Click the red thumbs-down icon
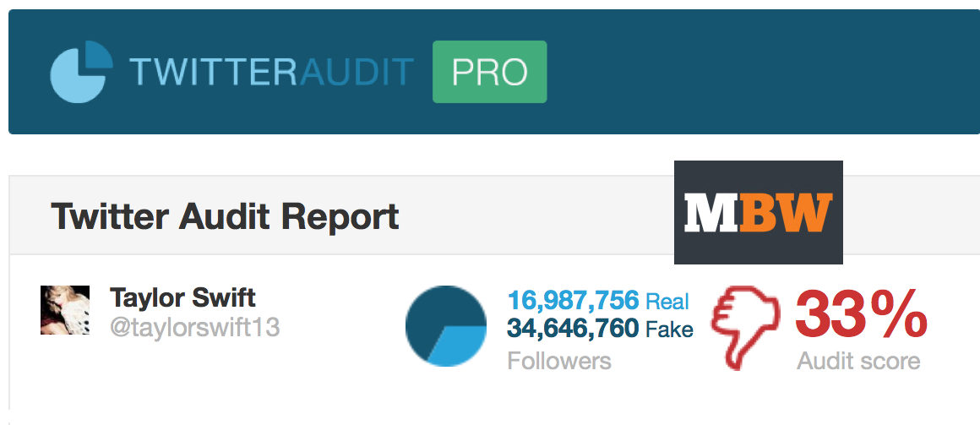 tap(747, 328)
